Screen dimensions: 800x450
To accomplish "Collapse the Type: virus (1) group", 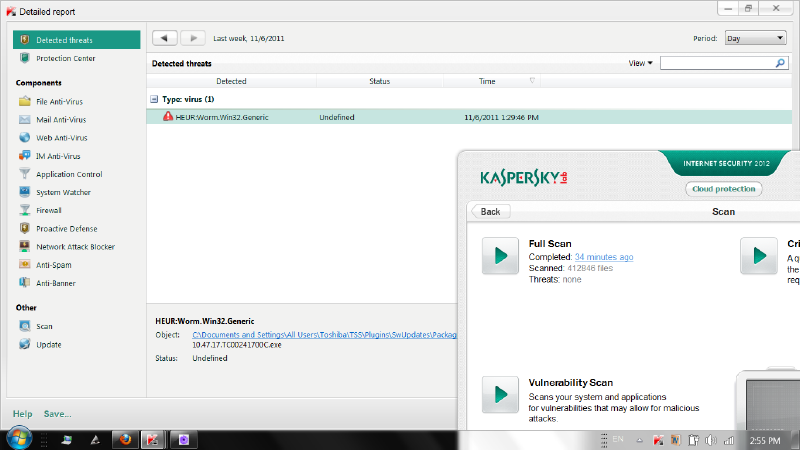I will tap(154, 99).
